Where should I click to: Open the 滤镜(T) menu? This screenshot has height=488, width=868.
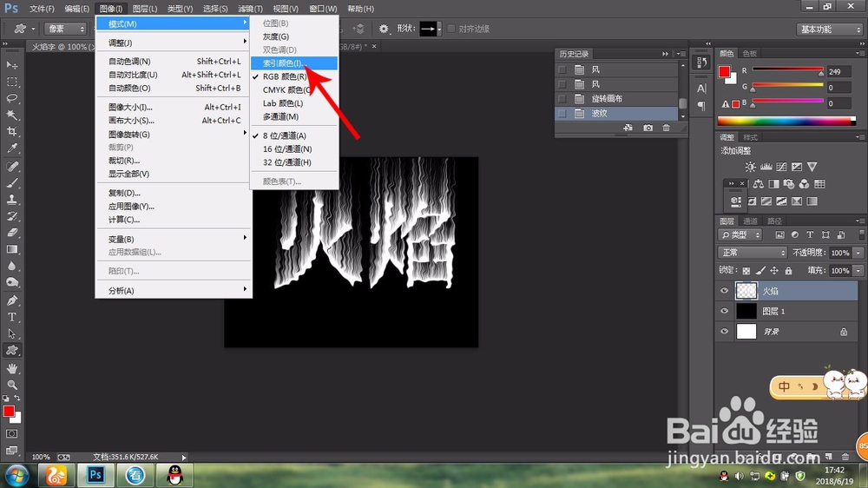[x=250, y=9]
